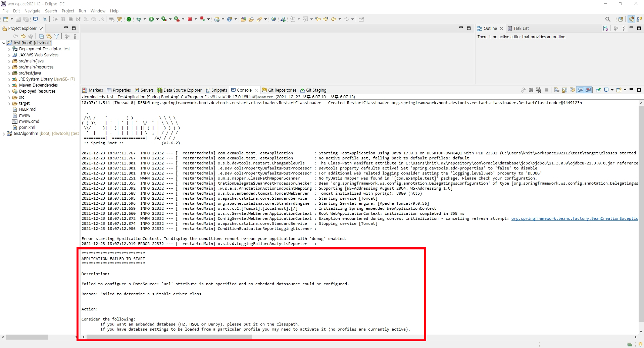Click BeanCreationException link in console
644x348 pixels.
tap(575, 218)
